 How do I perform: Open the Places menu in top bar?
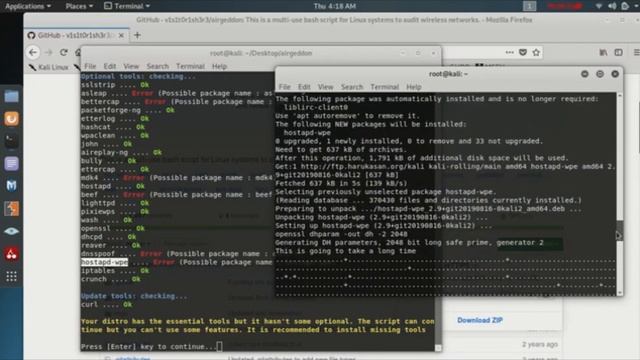click(x=79, y=6)
